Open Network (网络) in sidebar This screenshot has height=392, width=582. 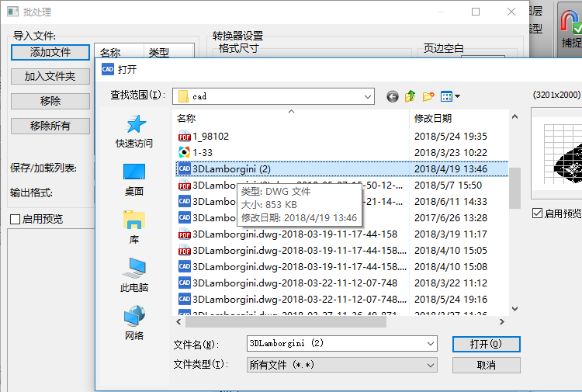click(134, 323)
